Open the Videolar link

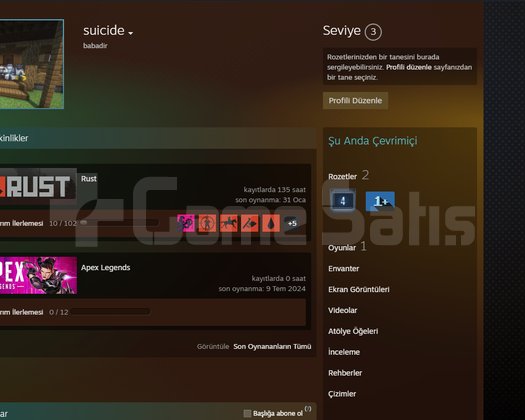pos(343,310)
